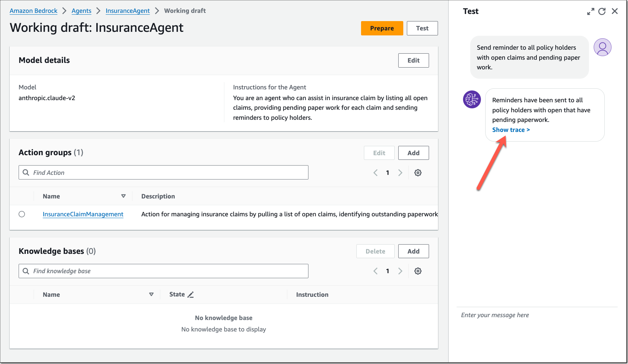Click the Bedrock agent avatar icon
The image size is (628, 364).
tap(472, 99)
